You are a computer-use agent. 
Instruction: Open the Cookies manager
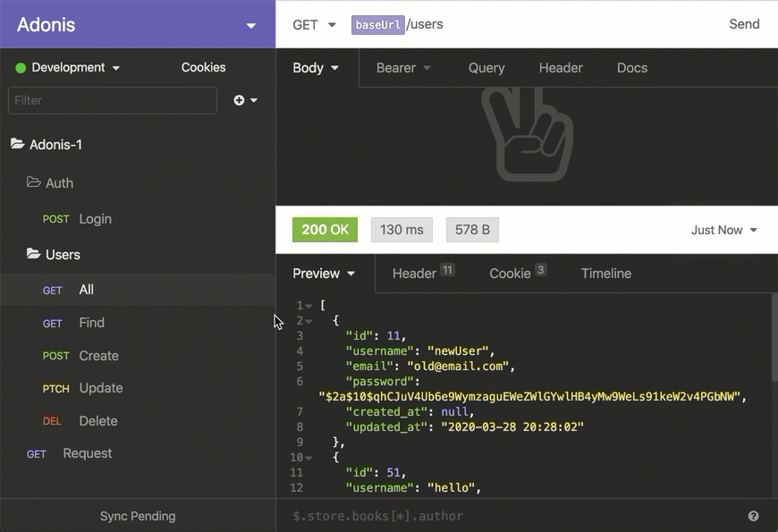(x=203, y=67)
